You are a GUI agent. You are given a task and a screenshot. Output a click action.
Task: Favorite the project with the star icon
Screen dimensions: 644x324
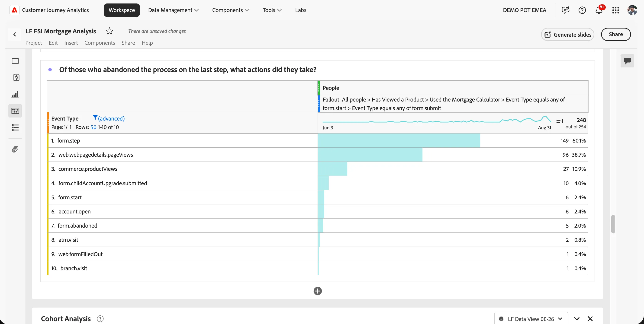[109, 31]
